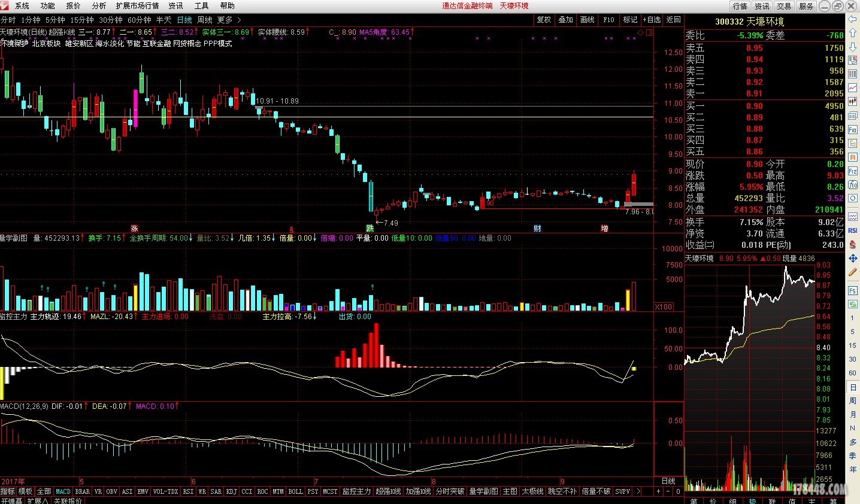
Task: Click the 网贷概念 concept tag
Action: [x=187, y=43]
